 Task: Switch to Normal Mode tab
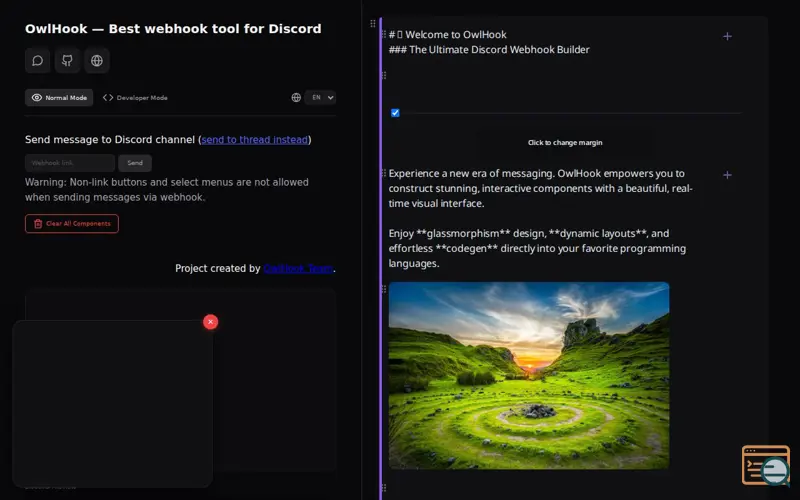click(59, 97)
